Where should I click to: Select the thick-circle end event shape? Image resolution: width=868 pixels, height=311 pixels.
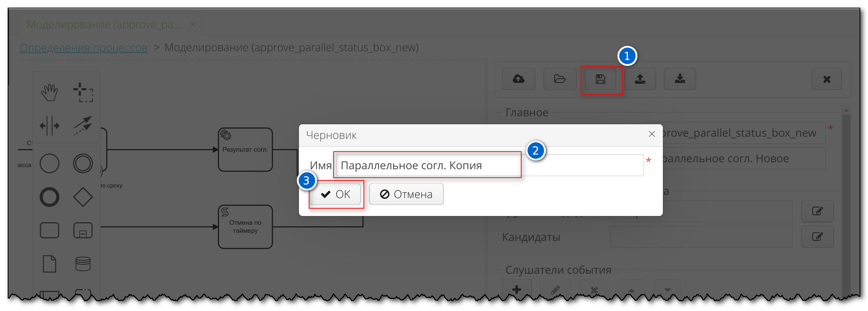pyautogui.click(x=49, y=197)
